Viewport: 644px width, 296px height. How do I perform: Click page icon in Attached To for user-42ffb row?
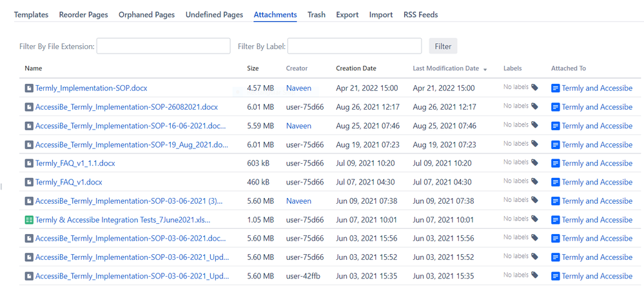tap(555, 276)
